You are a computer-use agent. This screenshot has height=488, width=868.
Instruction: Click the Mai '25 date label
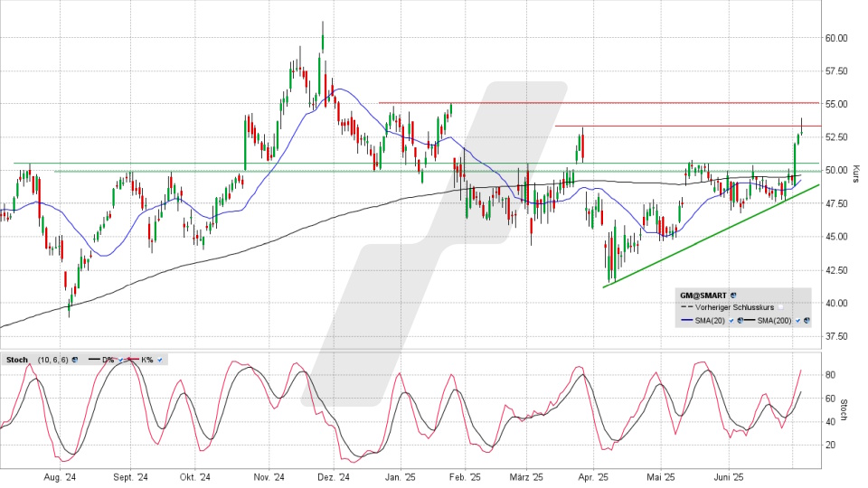(x=661, y=477)
